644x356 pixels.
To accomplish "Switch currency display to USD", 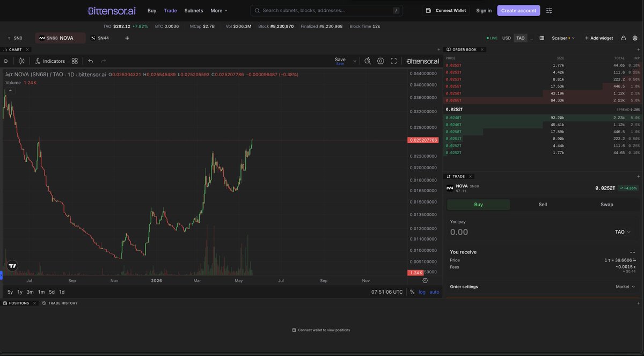I will click(x=507, y=38).
